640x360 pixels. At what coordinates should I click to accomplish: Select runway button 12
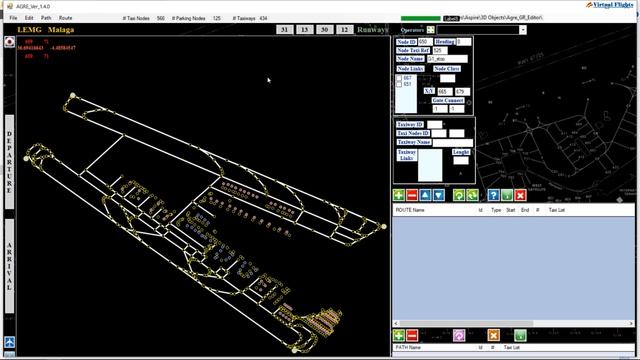(344, 29)
